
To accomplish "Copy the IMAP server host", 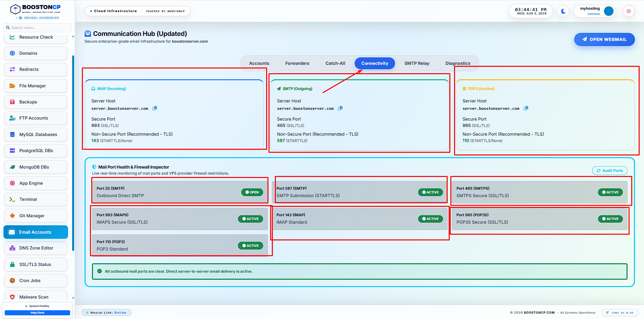I will coord(155,108).
